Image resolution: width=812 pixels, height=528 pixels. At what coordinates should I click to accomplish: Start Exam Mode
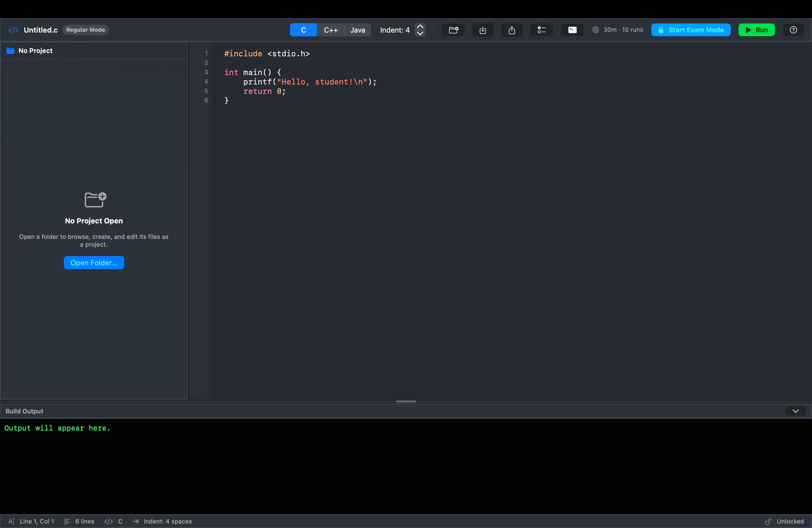691,30
